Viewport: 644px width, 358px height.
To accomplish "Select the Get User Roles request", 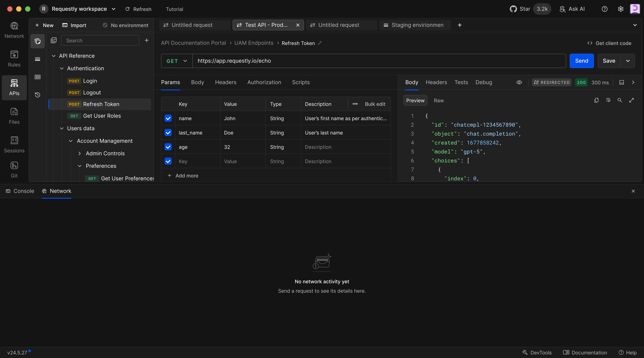I will [x=100, y=116].
